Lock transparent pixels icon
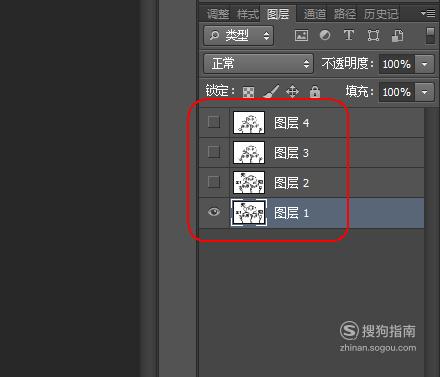Screen dimensions: 440x377 pyautogui.click(x=248, y=92)
